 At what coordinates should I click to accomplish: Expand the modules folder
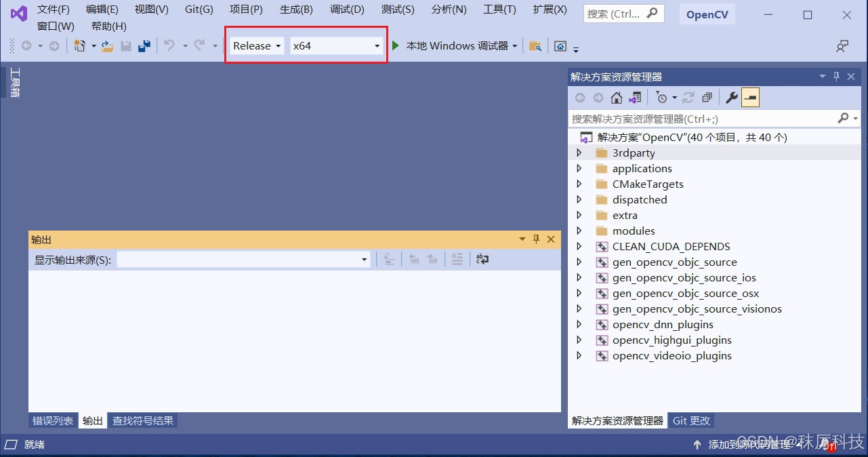tap(579, 231)
